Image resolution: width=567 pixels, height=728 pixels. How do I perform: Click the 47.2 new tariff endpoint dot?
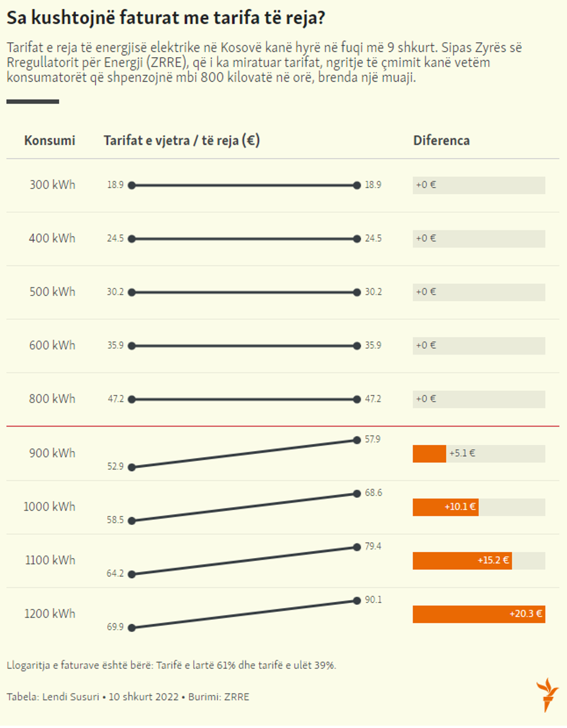[x=357, y=400]
